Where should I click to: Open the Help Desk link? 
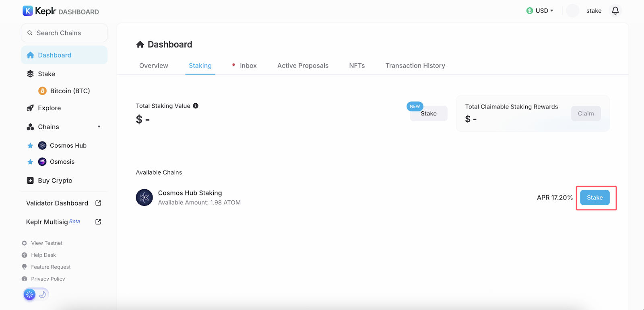pyautogui.click(x=43, y=255)
